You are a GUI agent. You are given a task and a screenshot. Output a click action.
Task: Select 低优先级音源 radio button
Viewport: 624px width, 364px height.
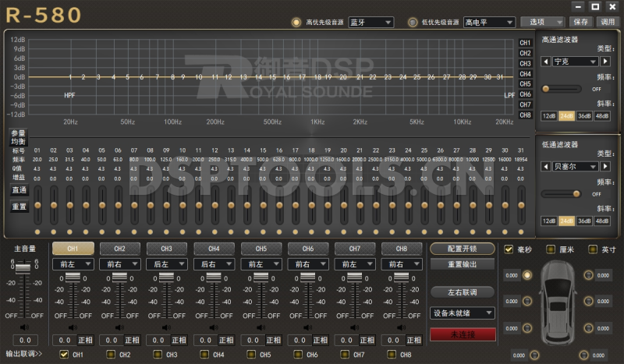coord(413,23)
